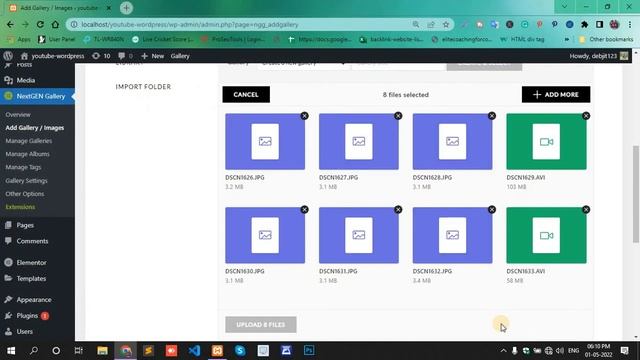
Task: Remove DSCN1630.JPG from the upload selection
Action: [x=304, y=209]
